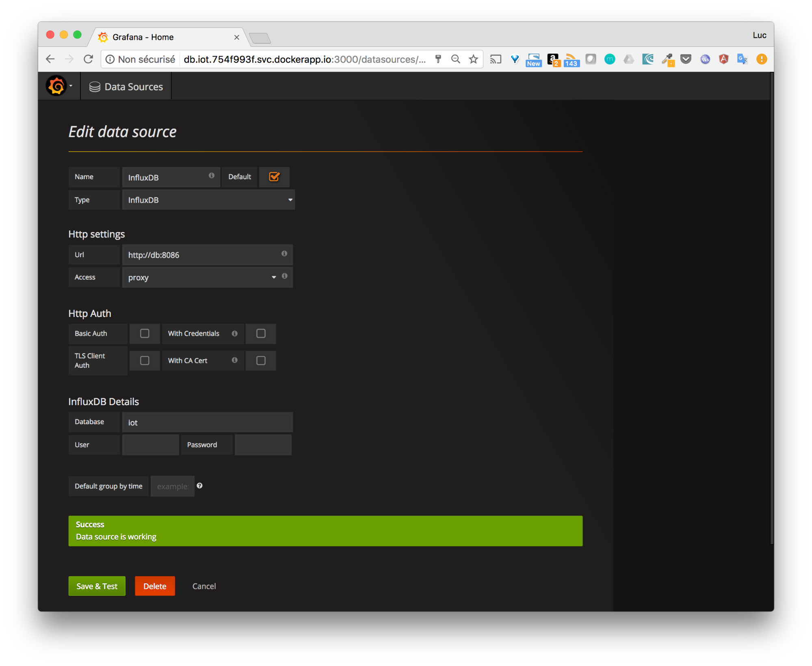The width and height of the screenshot is (812, 666).
Task: Click the Chromecast icon in the toolbar
Action: tap(495, 59)
